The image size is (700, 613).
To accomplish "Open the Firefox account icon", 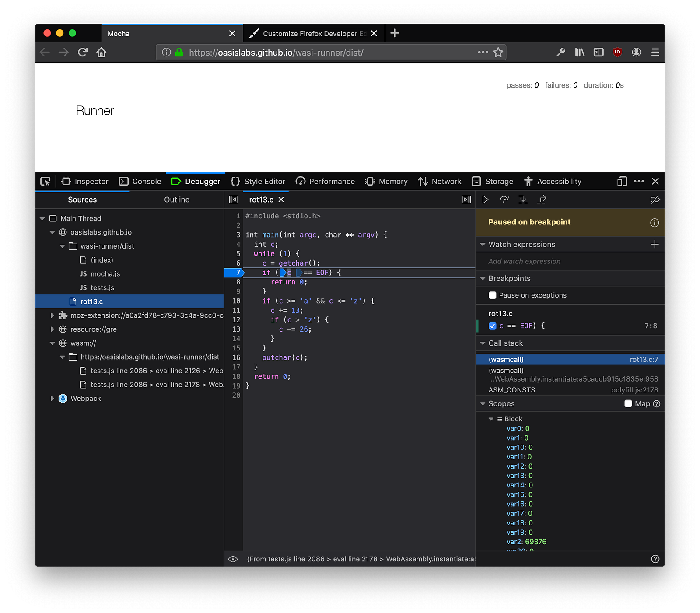I will (636, 53).
